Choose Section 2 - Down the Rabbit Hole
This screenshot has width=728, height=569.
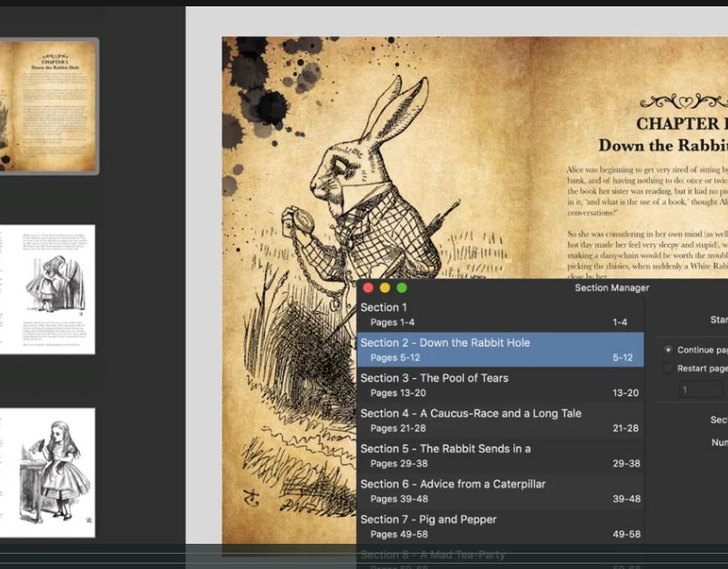(x=500, y=349)
